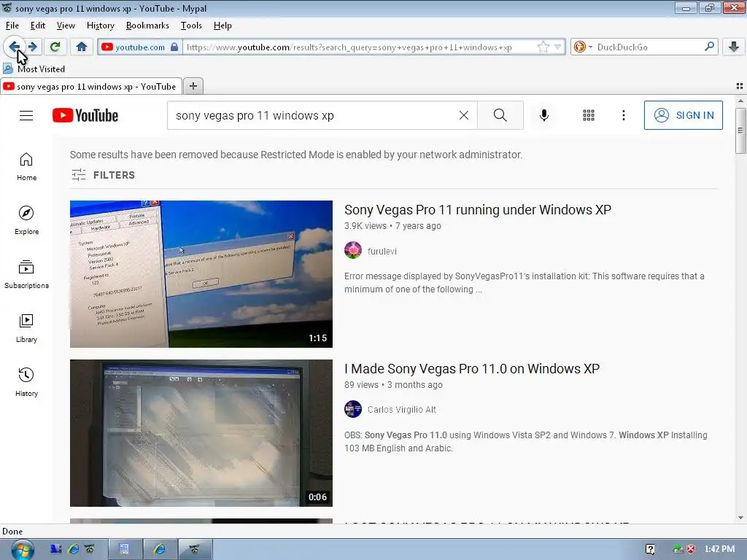Reload the page with the green refresh icon
Viewport: 747px width, 560px height.
pos(55,47)
